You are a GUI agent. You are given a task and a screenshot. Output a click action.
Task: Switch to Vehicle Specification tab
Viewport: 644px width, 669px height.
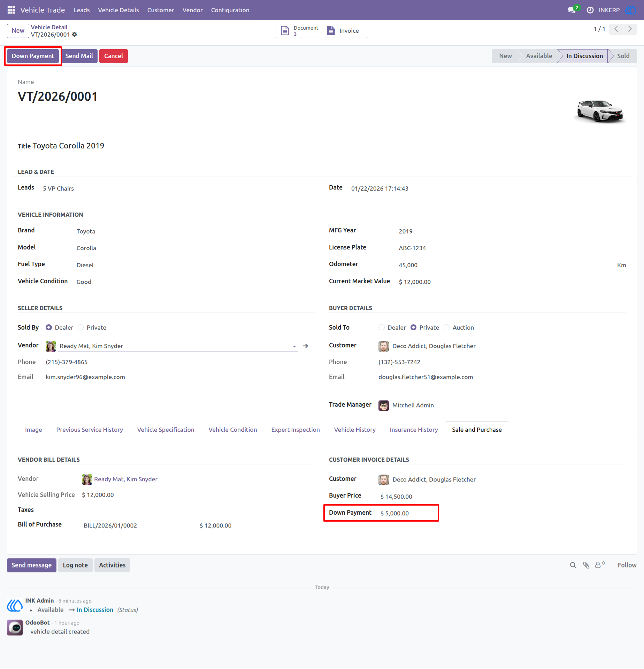[166, 430]
